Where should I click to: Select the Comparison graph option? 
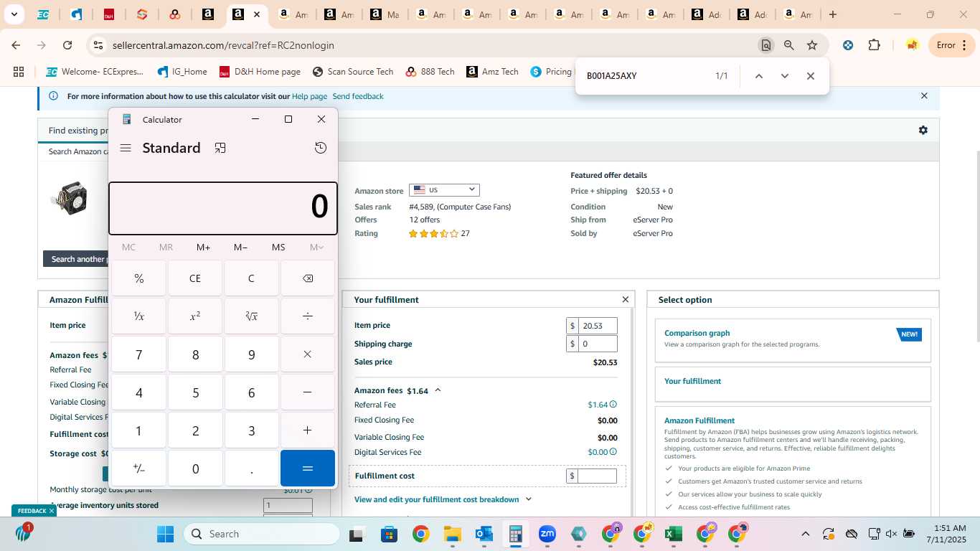793,340
